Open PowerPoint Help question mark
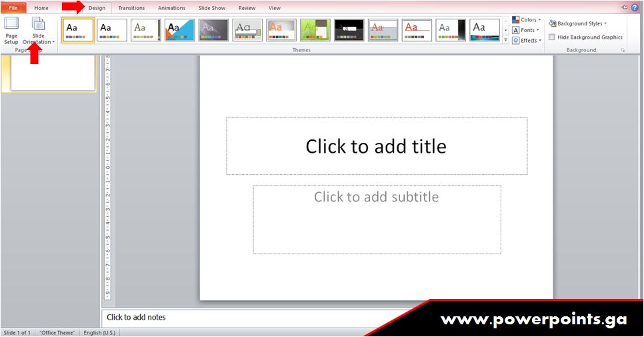Screen dimensions: 644x337 point(635,7)
